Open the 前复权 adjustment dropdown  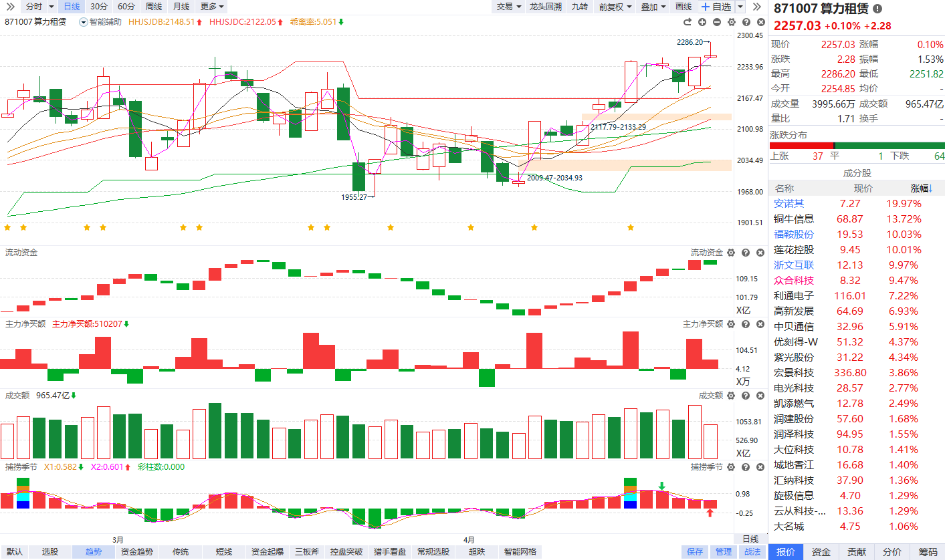(x=614, y=7)
